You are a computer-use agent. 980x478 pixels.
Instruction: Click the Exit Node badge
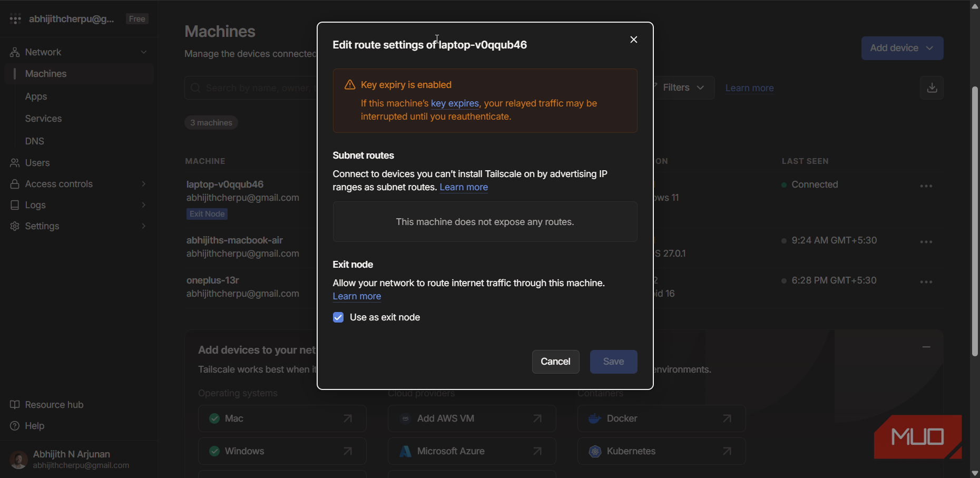[x=207, y=214]
